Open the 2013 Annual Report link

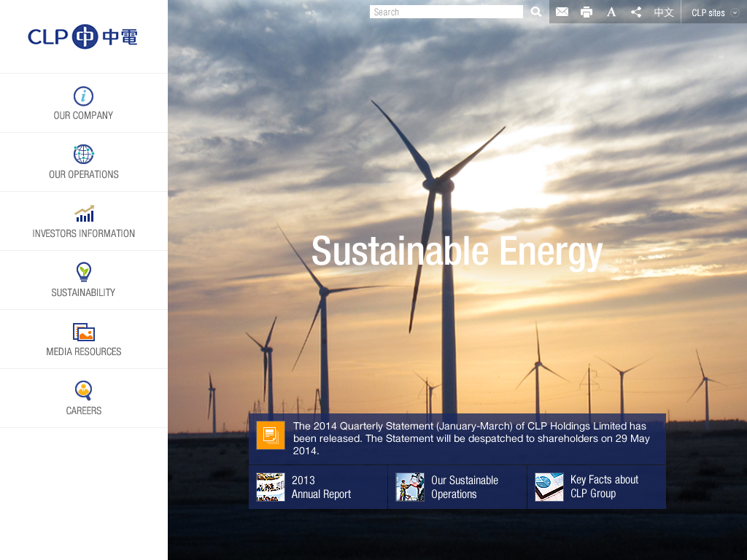point(321,487)
